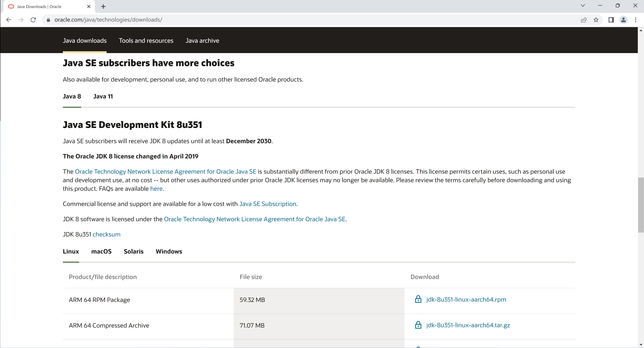Screen dimensions: 644x348
Task: Switch to the Windows tab
Action: point(169,251)
